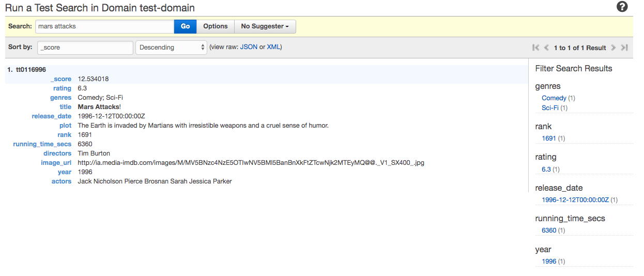
Task: Open the No Suggester dropdown
Action: coord(265,26)
